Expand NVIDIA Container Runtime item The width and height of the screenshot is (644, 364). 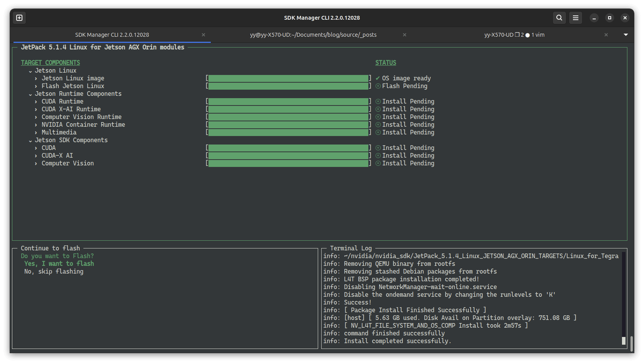[x=36, y=125]
